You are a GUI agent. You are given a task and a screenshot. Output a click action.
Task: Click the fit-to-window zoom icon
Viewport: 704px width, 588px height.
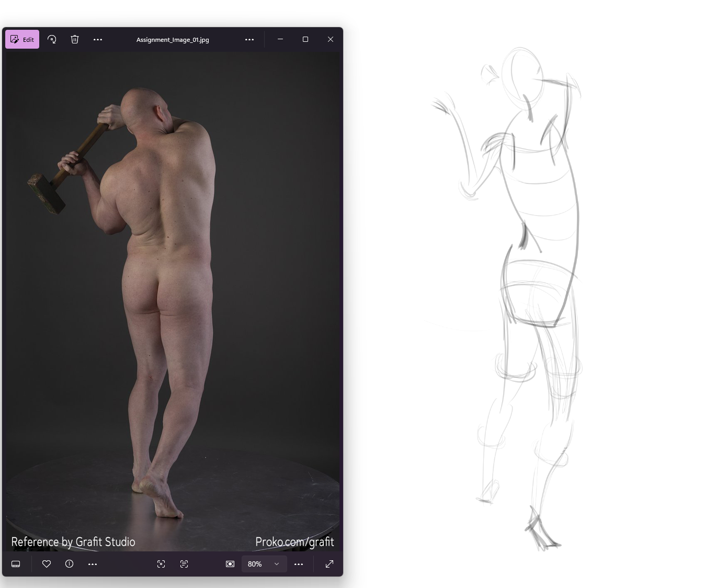[230, 564]
